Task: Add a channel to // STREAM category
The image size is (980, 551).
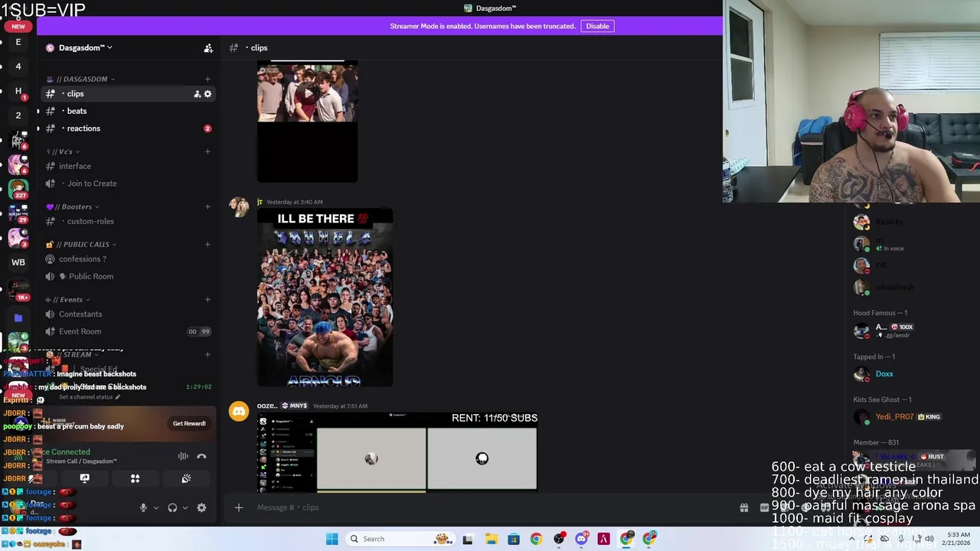Action: [x=207, y=354]
